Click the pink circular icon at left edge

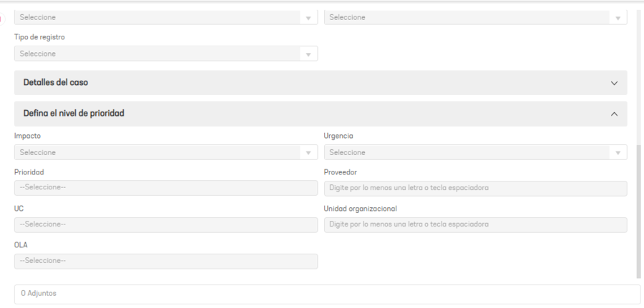coord(2,19)
